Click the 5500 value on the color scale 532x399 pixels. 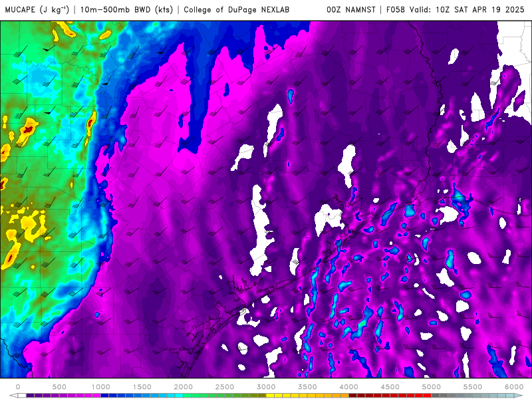(x=473, y=387)
